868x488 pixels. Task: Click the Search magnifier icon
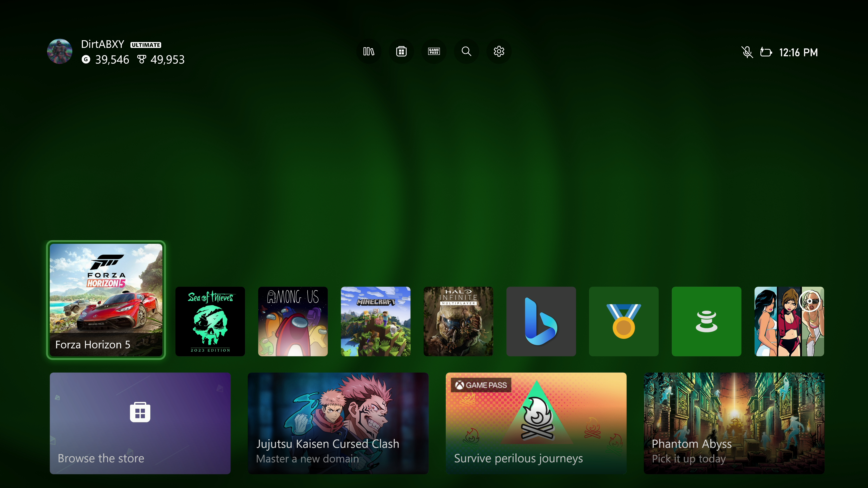466,52
